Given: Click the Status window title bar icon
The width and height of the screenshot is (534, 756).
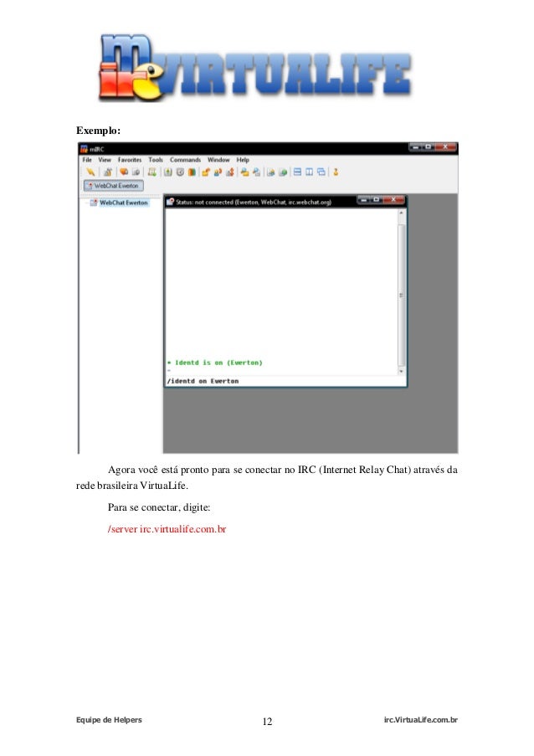Looking at the screenshot, I should 170,202.
